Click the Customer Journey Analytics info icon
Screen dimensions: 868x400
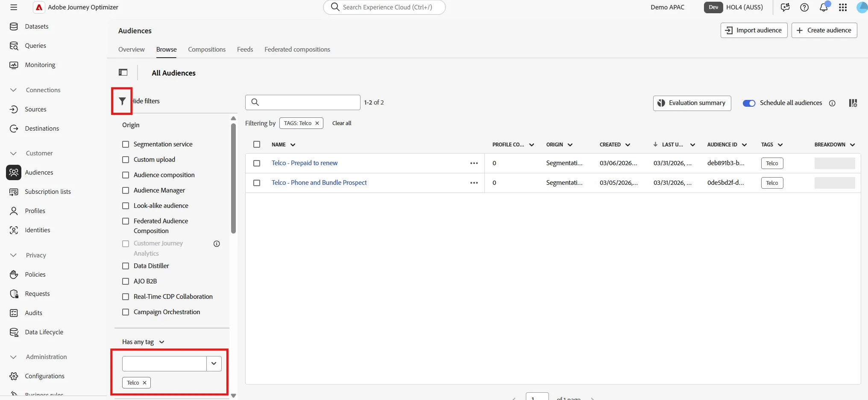217,244
